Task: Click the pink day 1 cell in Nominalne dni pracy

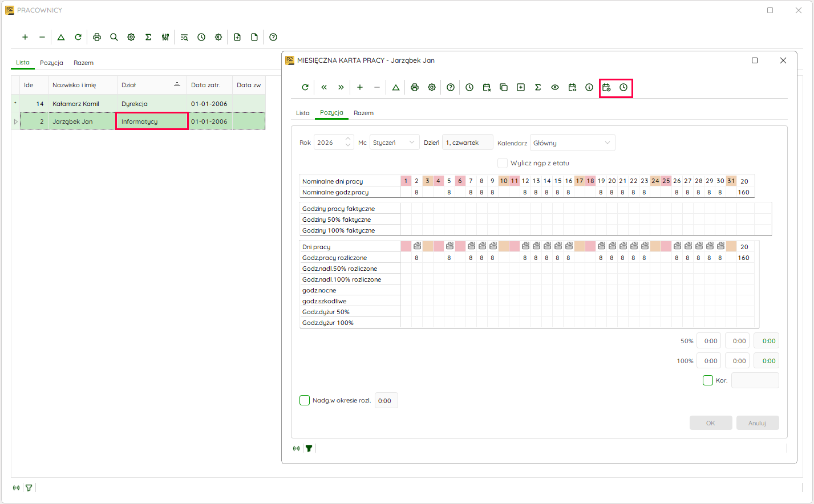Action: point(406,181)
